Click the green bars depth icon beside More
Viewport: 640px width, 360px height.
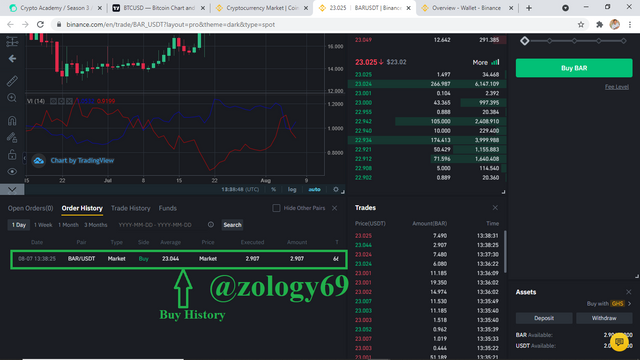pos(495,62)
